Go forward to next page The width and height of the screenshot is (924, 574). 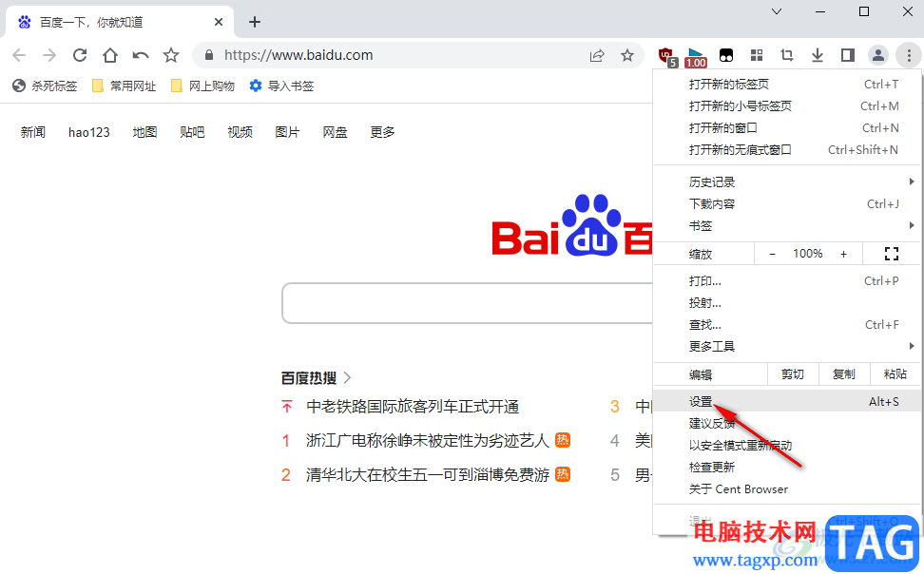[49, 55]
